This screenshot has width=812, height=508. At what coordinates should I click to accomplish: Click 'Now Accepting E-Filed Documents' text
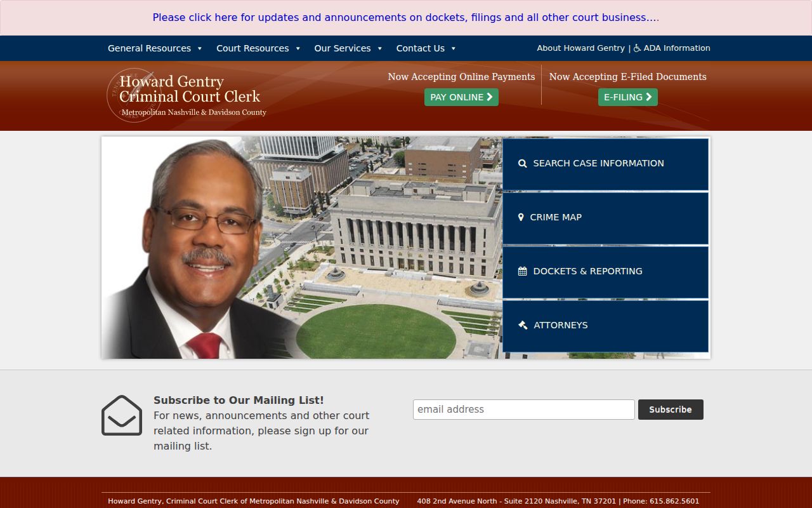click(627, 77)
